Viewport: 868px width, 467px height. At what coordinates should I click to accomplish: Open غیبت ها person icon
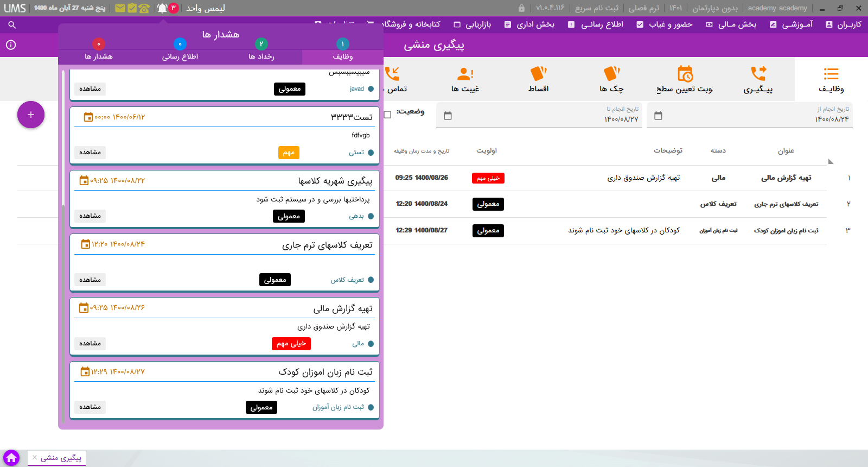point(465,79)
